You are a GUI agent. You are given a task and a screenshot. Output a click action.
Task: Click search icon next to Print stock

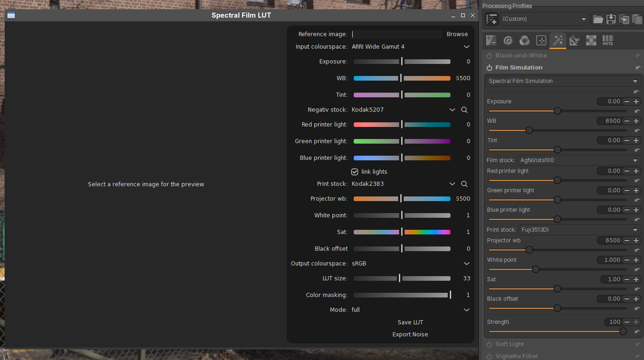click(x=464, y=184)
